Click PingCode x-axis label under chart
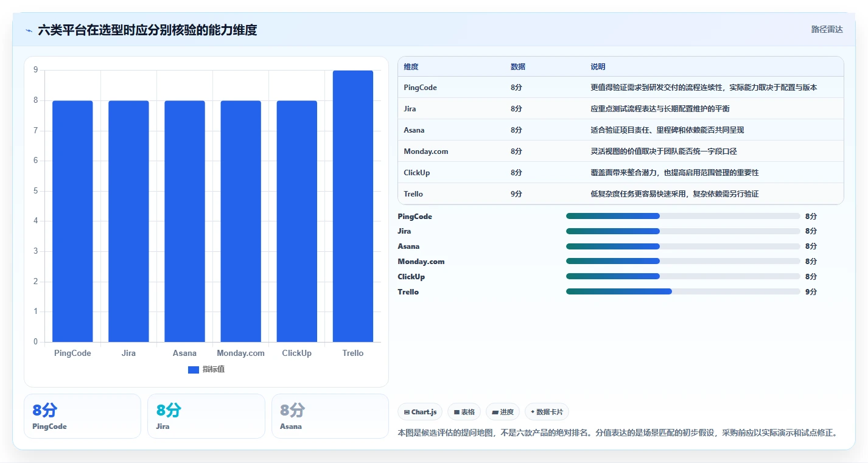The image size is (868, 463). pos(72,353)
